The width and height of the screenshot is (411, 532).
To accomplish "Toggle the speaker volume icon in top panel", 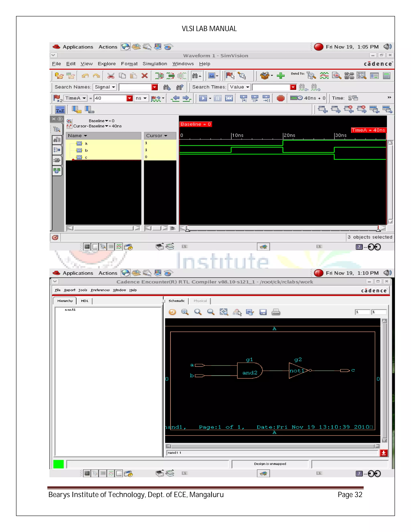I will click(x=387, y=47).
